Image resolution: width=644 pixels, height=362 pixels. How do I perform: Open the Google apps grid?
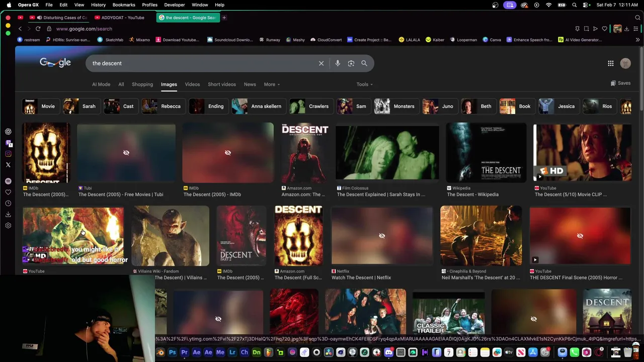(x=610, y=63)
